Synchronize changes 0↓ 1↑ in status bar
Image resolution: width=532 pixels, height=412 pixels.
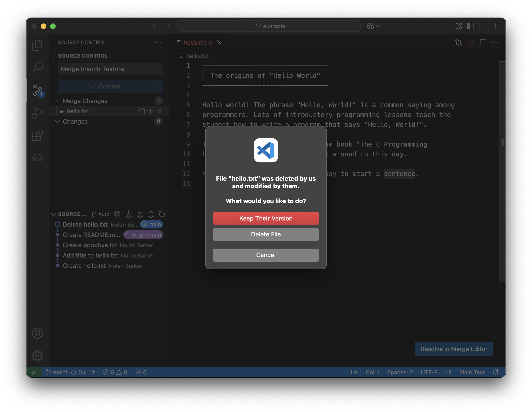point(83,372)
